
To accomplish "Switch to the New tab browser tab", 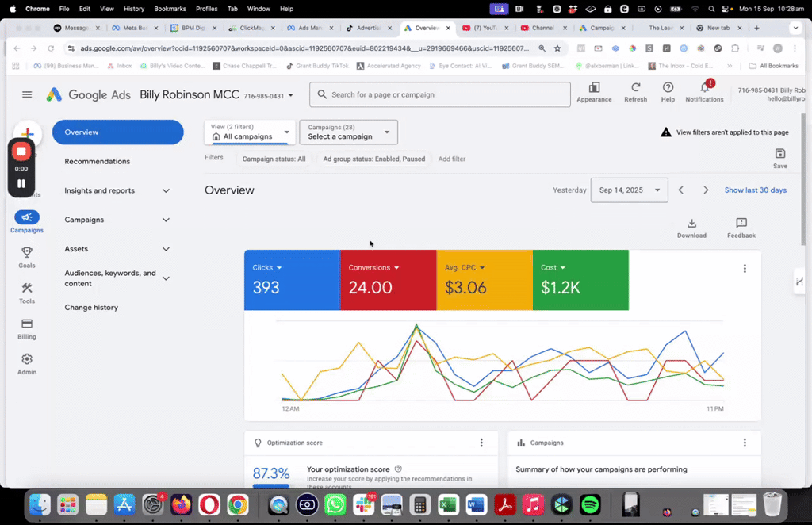I will 718,28.
